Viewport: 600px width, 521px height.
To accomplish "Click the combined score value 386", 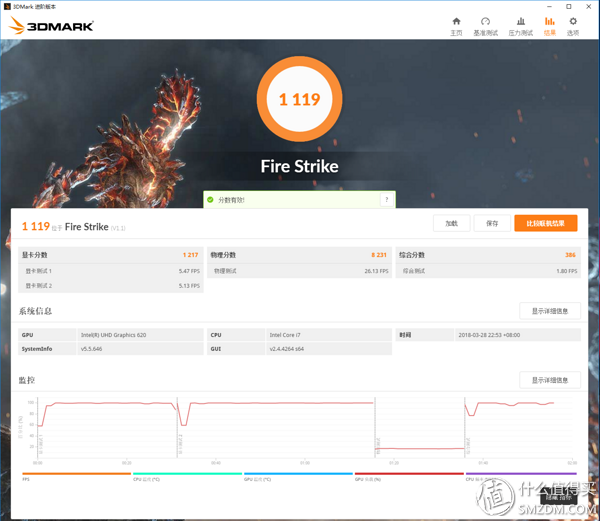I will tap(570, 255).
